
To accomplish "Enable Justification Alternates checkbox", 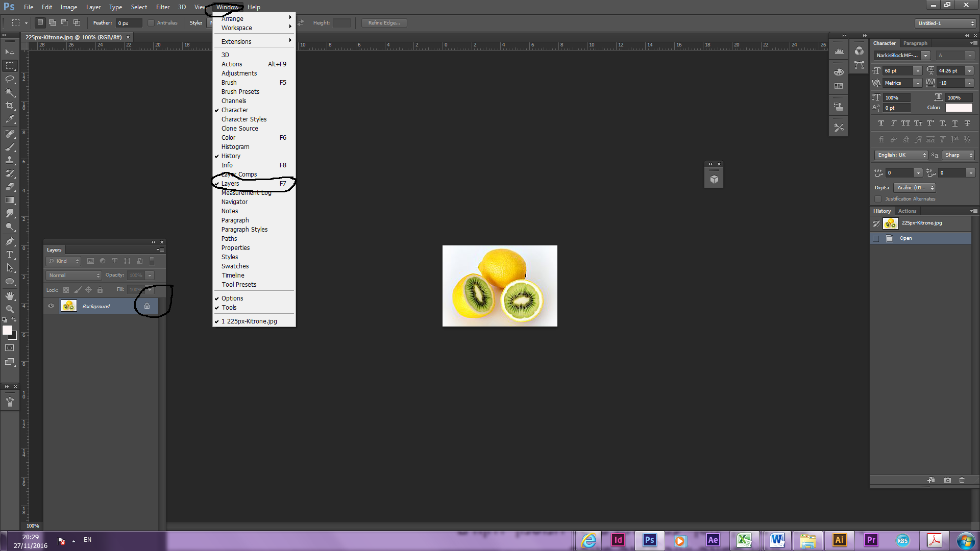I will point(878,199).
